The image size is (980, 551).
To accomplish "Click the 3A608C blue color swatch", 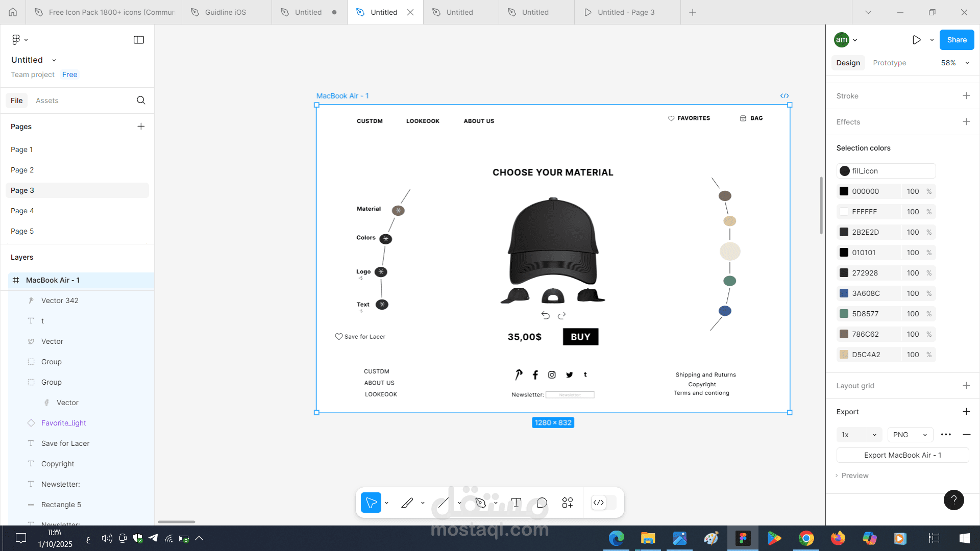I will pos(844,293).
